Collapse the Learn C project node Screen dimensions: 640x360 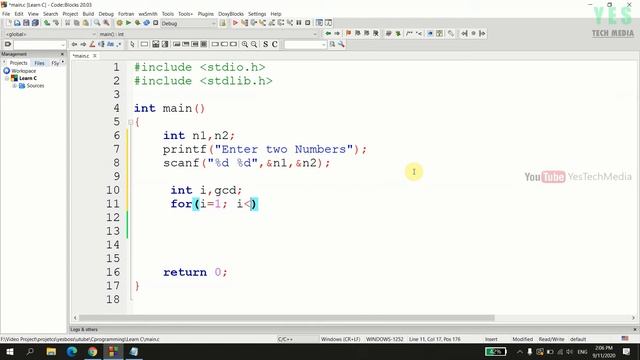click(7, 78)
